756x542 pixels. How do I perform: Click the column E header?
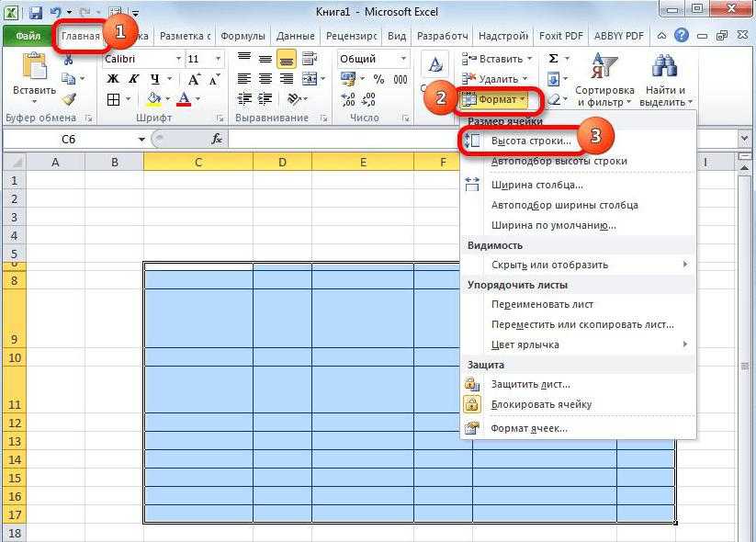362,163
